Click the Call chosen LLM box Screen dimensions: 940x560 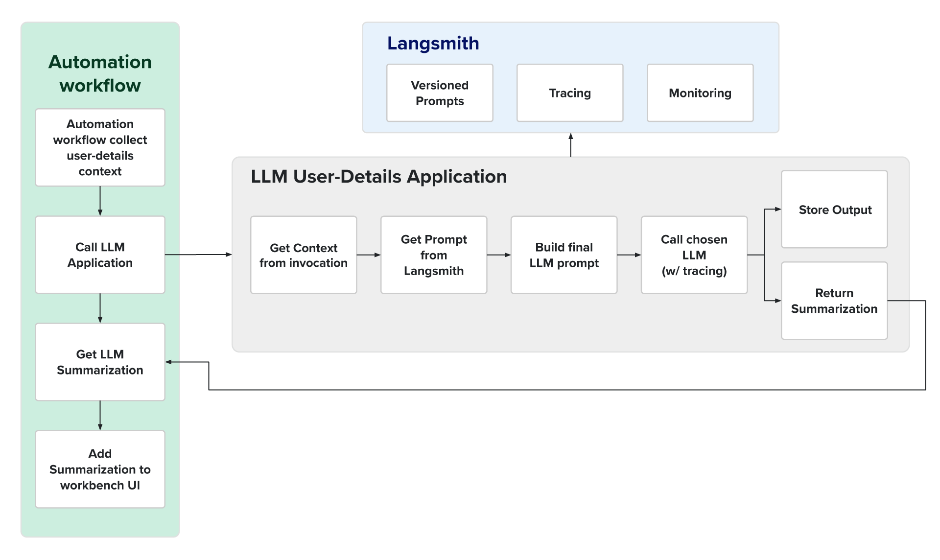click(694, 255)
